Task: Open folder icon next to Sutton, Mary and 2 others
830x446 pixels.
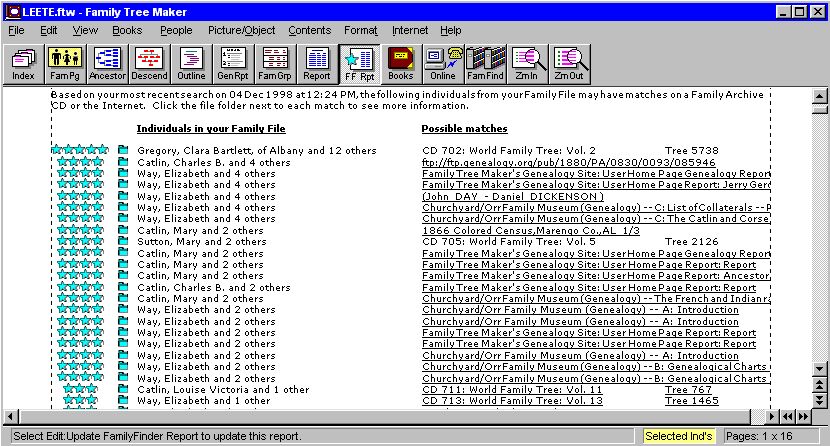Action: click(123, 241)
